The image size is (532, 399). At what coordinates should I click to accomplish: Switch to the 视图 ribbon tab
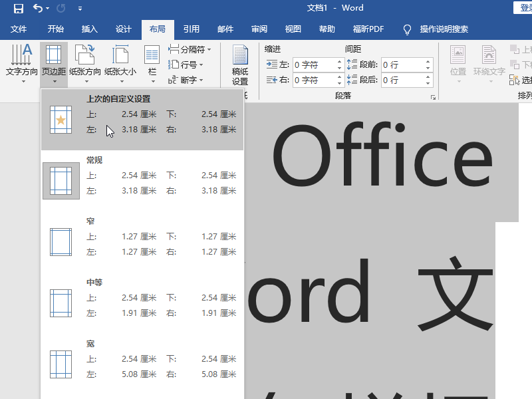pos(293,29)
